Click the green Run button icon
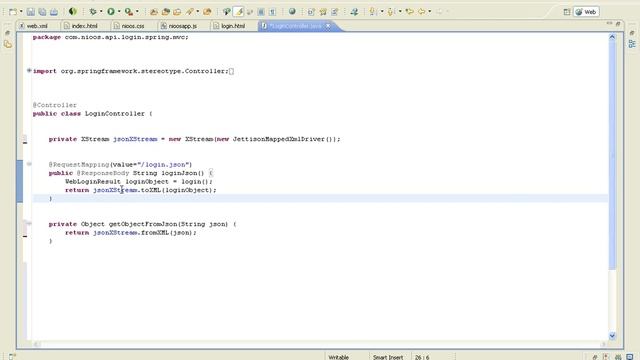 (111, 12)
